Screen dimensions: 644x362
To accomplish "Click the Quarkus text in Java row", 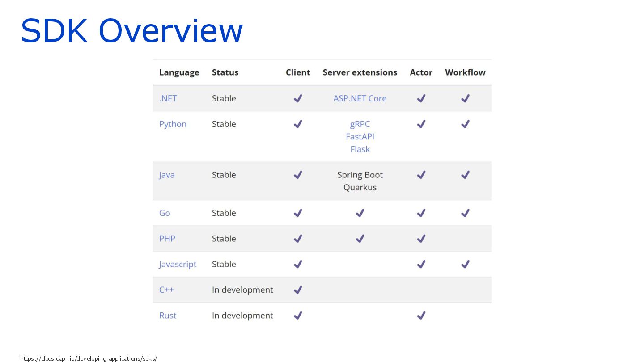I will coord(360,187).
